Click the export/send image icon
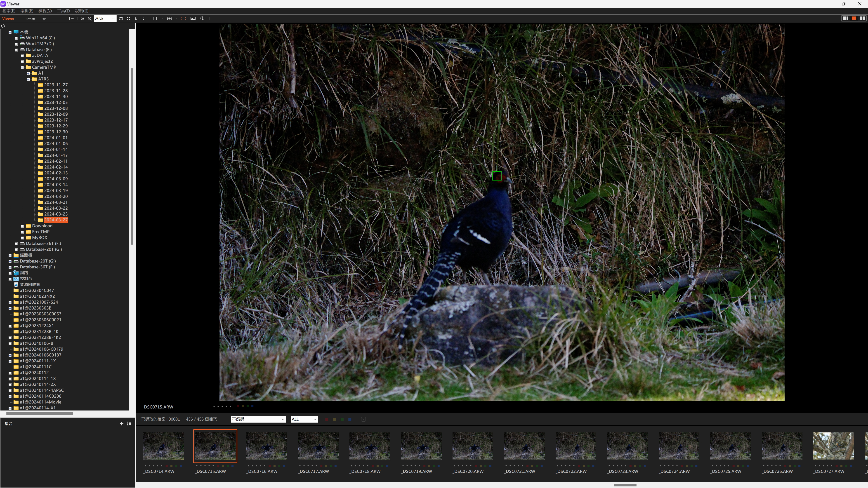 71,19
